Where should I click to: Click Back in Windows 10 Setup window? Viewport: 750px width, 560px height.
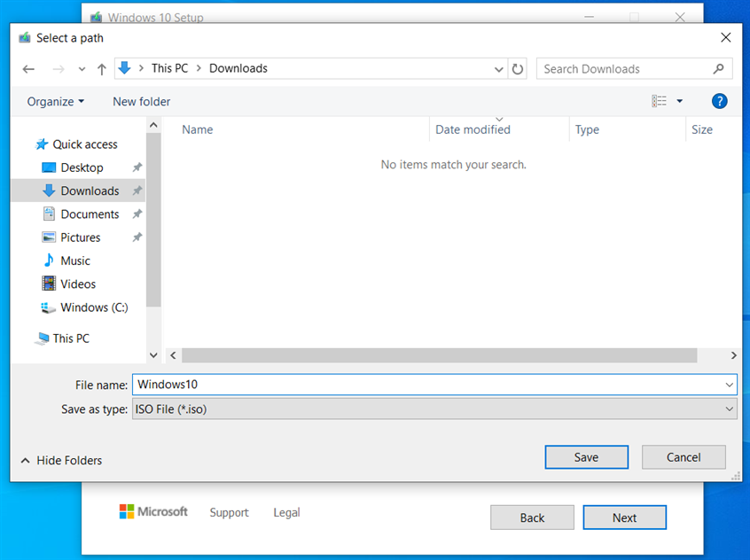click(x=532, y=517)
